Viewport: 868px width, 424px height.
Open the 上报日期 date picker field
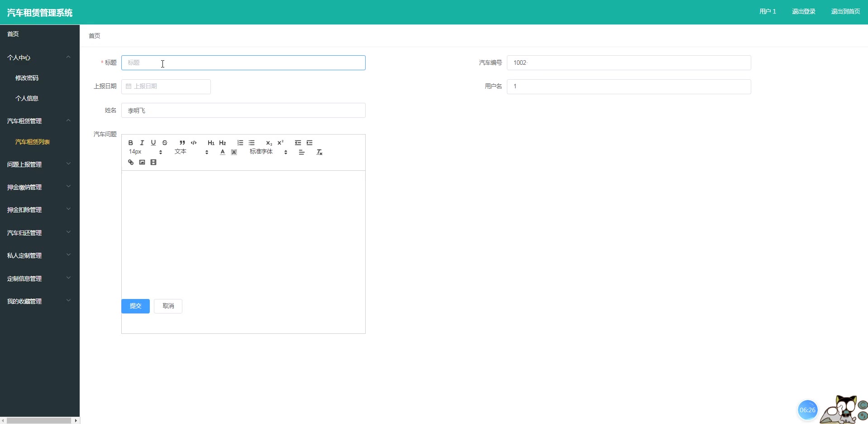[x=166, y=87]
